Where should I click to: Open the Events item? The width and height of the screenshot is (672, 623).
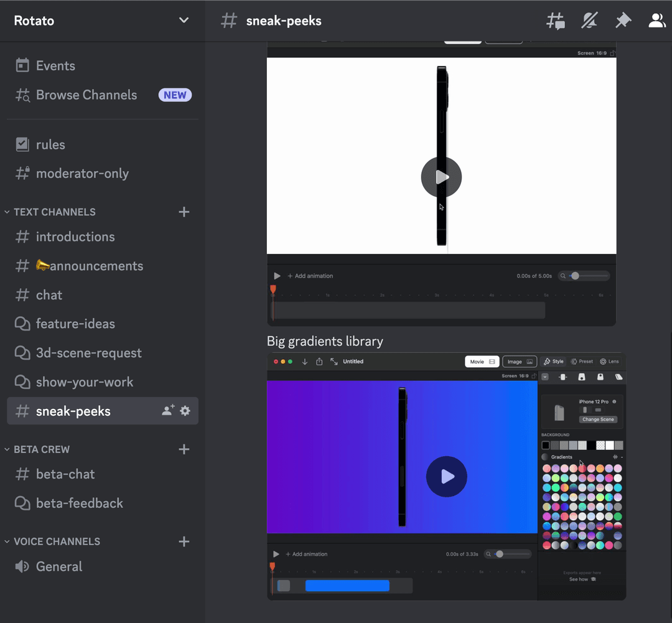click(55, 66)
